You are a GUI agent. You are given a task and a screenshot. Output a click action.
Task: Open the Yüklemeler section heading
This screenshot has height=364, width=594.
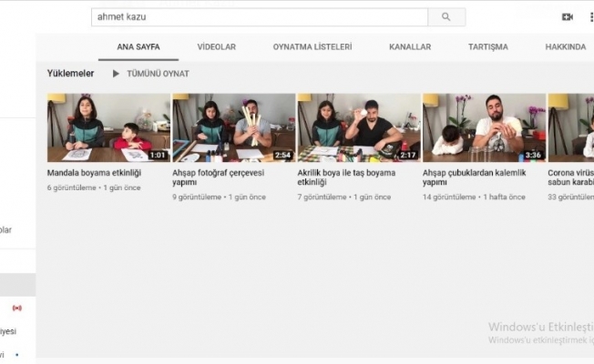[x=71, y=74]
